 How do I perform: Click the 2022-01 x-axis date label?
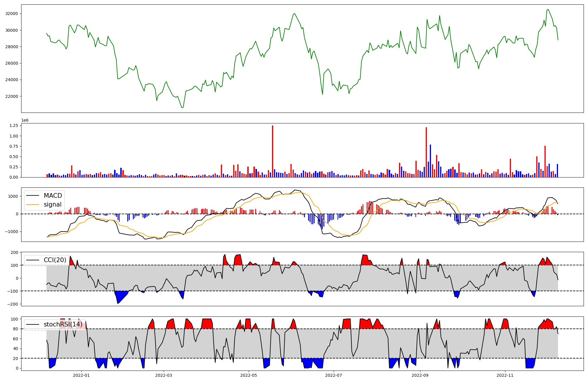pos(81,375)
